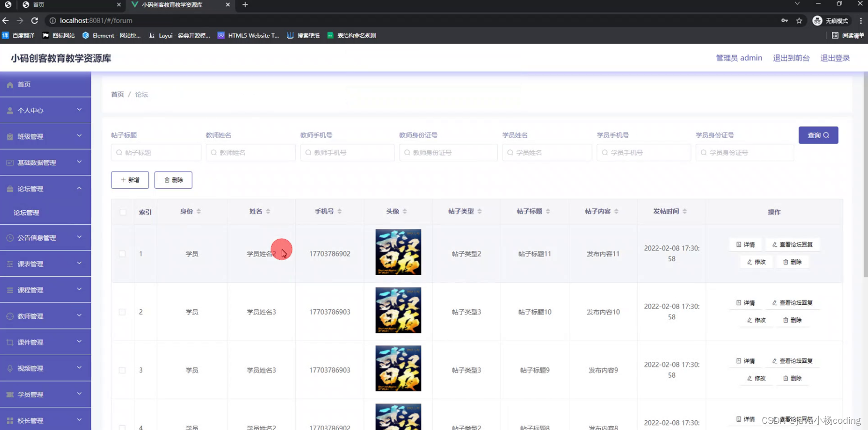Click the briefcase icon next to 论坛管理
Viewport: 868px width, 430px height.
[10, 189]
